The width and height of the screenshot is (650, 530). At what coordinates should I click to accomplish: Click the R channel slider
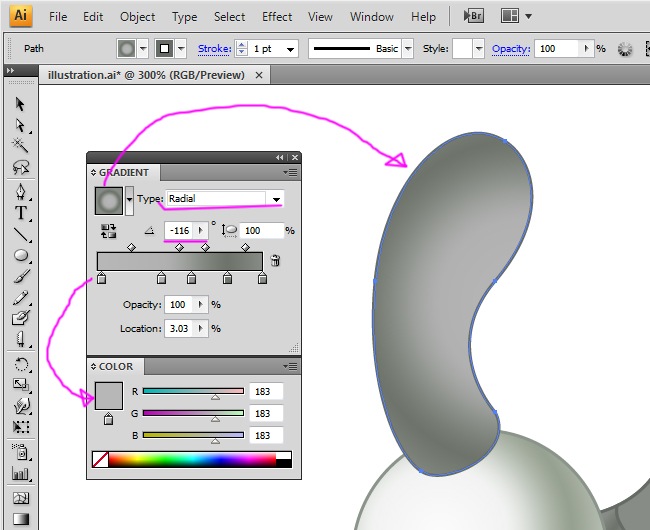click(x=193, y=391)
